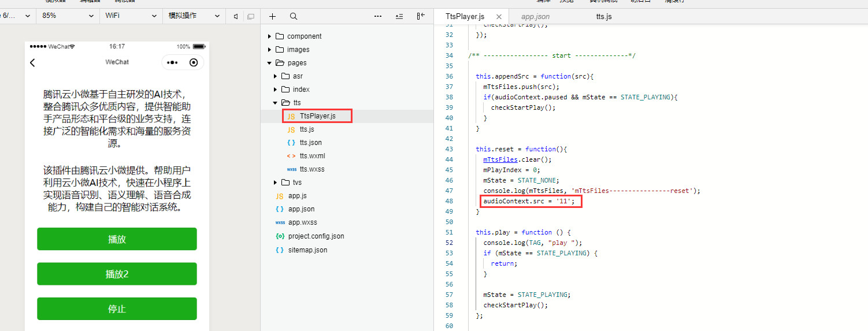This screenshot has height=331, width=868.
Task: Click the braces icon beside app.json
Action: pyautogui.click(x=280, y=209)
